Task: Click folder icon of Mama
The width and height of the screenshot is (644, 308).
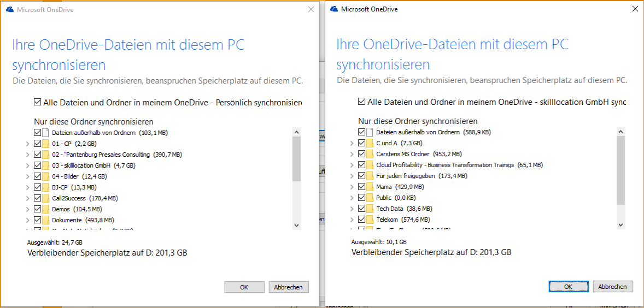Action: click(370, 187)
